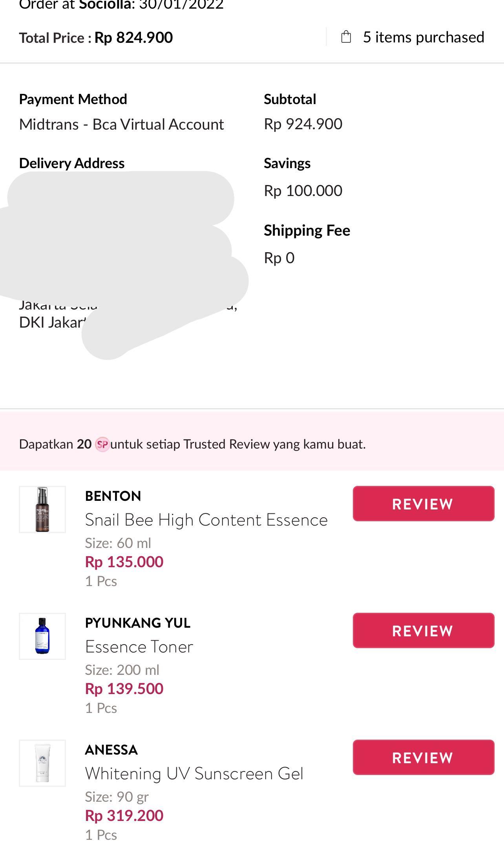The height and width of the screenshot is (841, 504).
Task: Open Whitening UV Sunscreen Gel title
Action: 194,774
